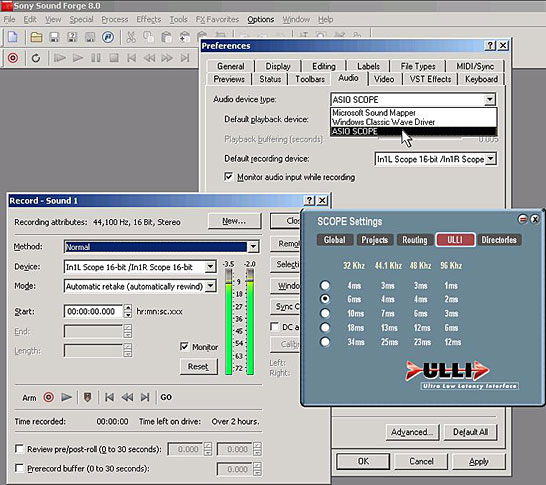Click Play All in the main transport bar
Image resolution: width=546 pixels, height=485 pixels.
(60, 58)
